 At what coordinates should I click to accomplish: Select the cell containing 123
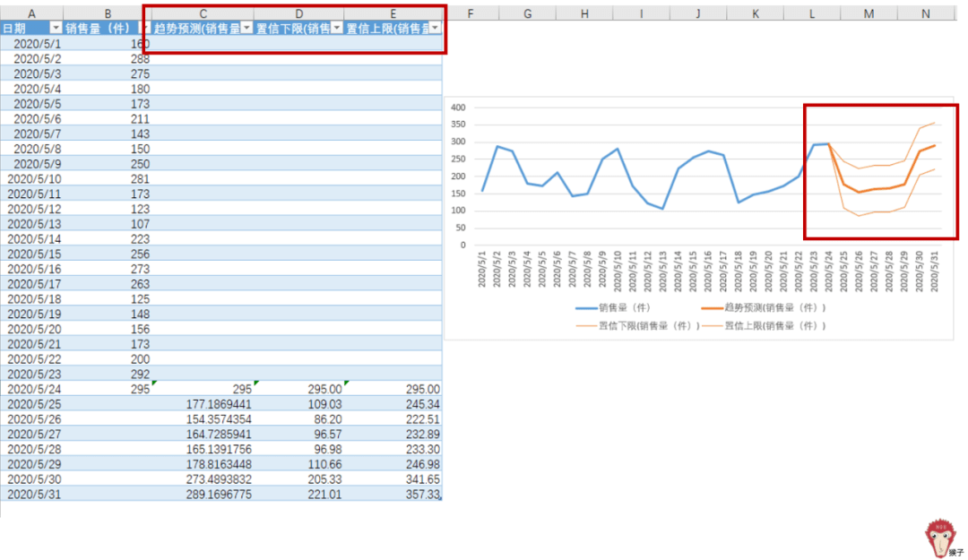[x=108, y=209]
